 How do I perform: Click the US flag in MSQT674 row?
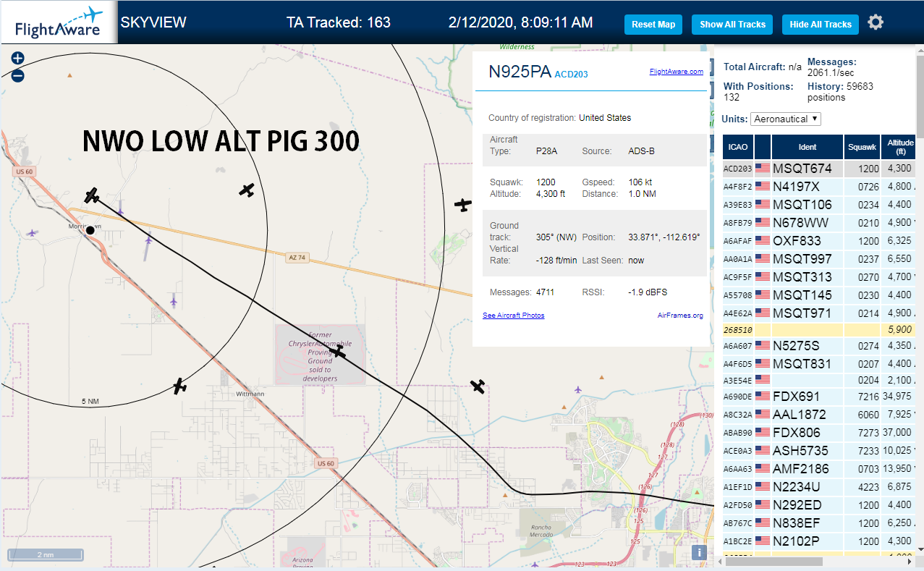(x=763, y=169)
